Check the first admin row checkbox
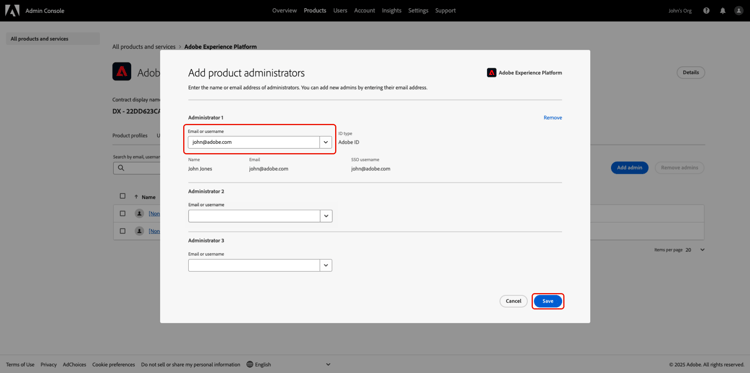This screenshot has width=750, height=373. (x=123, y=213)
